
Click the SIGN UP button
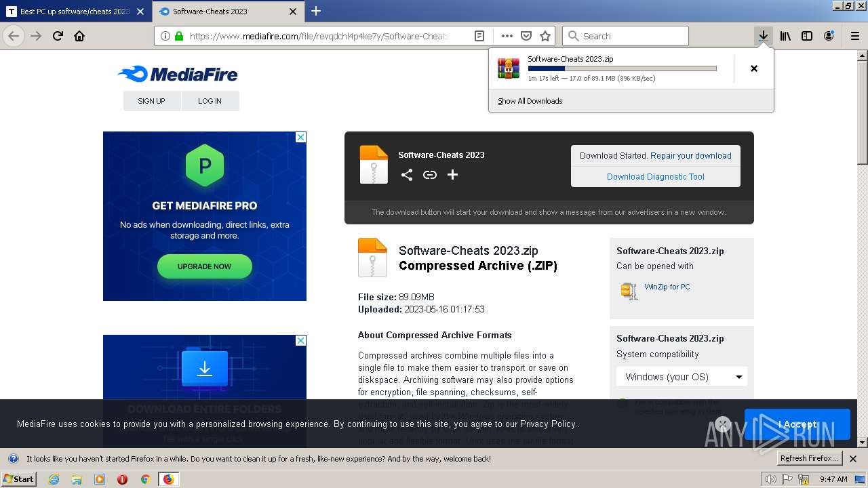pyautogui.click(x=151, y=101)
